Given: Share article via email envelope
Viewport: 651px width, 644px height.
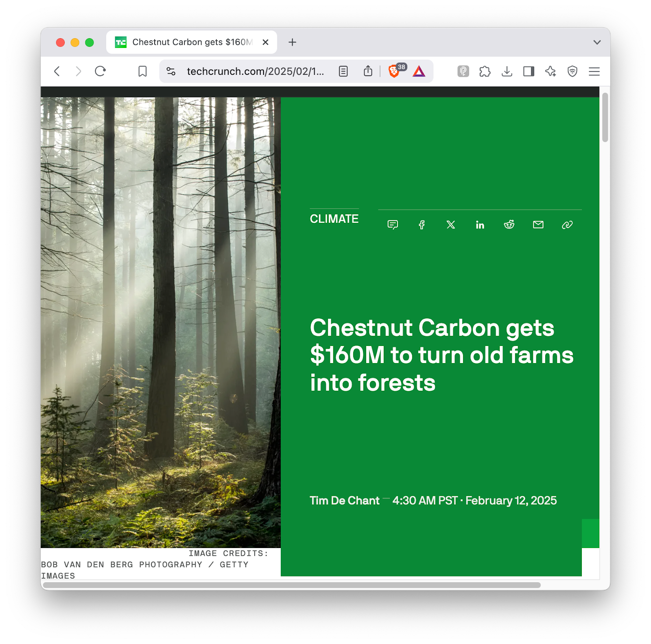Looking at the screenshot, I should (x=538, y=225).
